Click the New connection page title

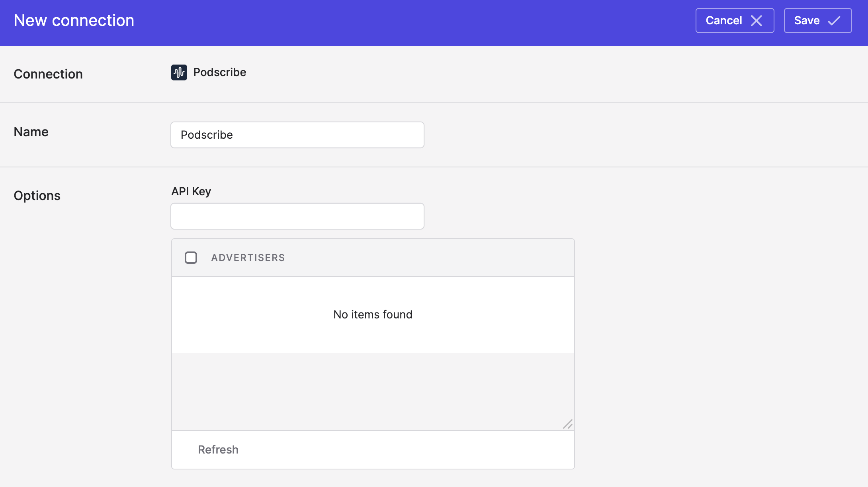click(74, 20)
